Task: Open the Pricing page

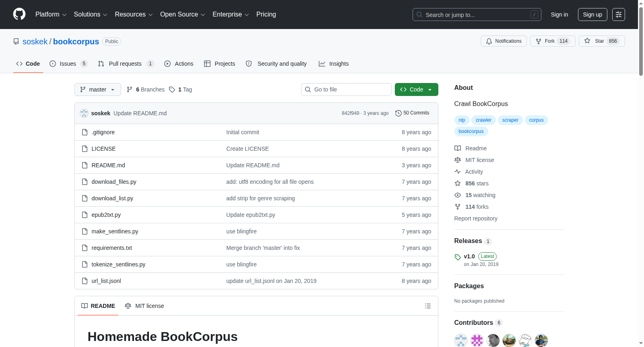Action: click(266, 15)
